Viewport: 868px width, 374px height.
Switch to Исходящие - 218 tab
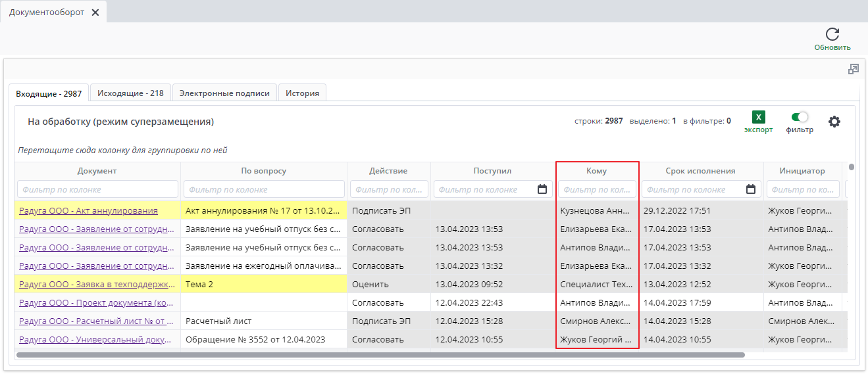pos(130,93)
